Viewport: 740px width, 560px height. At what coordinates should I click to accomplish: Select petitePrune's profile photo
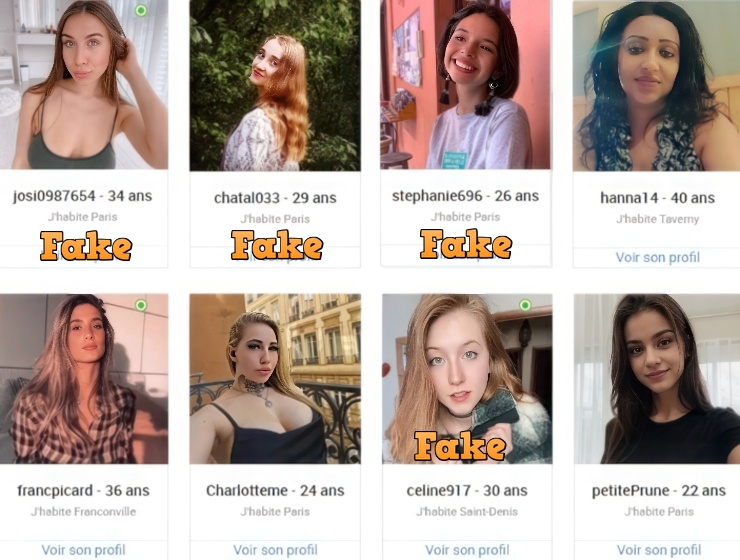pos(657,379)
